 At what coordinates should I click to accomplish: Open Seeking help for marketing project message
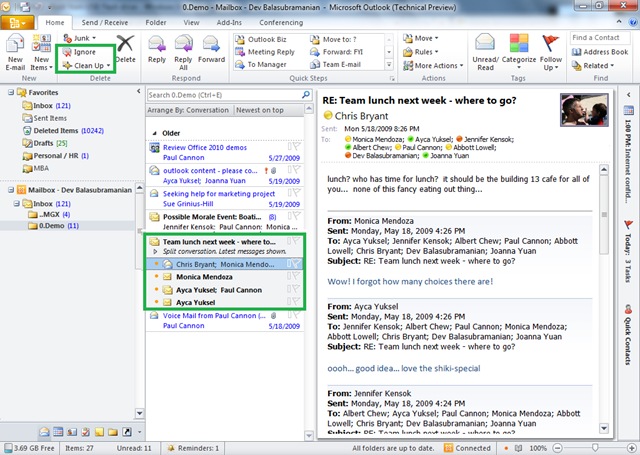[x=225, y=199]
